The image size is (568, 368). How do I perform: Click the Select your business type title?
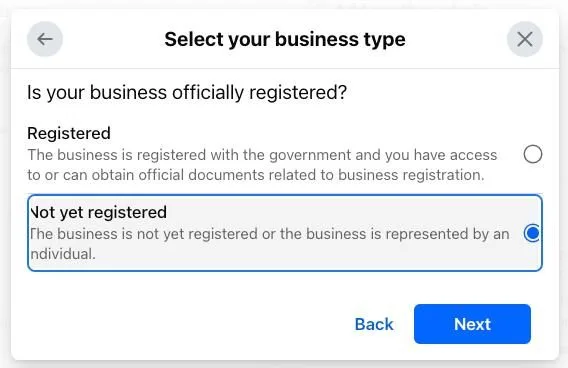(285, 39)
